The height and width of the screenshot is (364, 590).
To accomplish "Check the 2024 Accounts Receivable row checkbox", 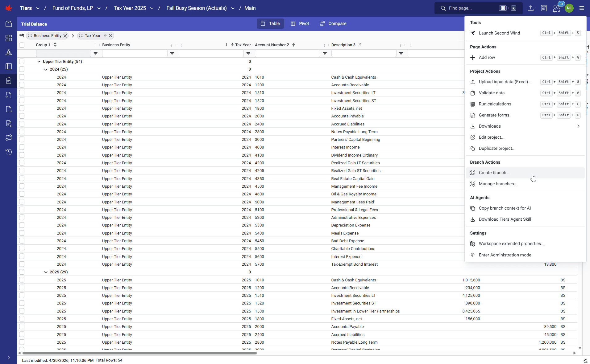I will point(22,85).
